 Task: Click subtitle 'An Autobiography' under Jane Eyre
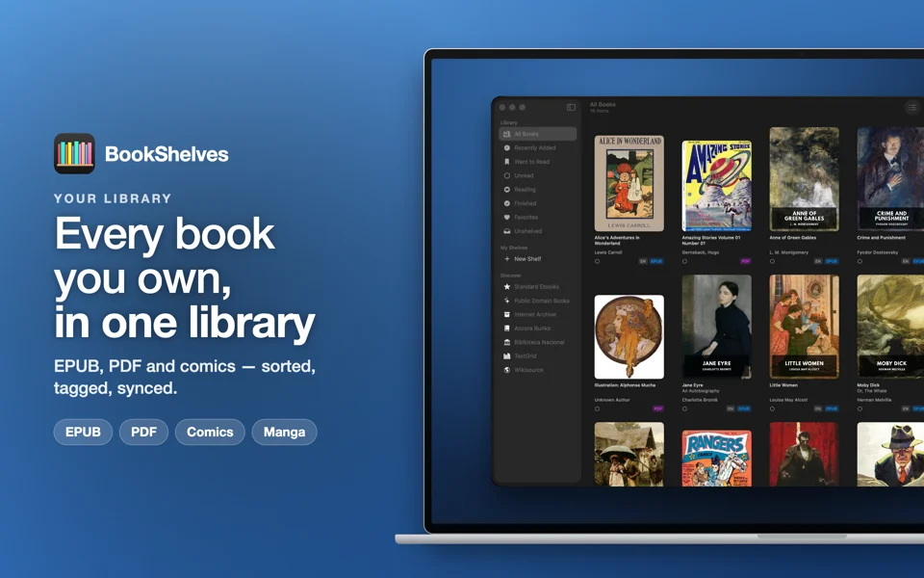[699, 391]
